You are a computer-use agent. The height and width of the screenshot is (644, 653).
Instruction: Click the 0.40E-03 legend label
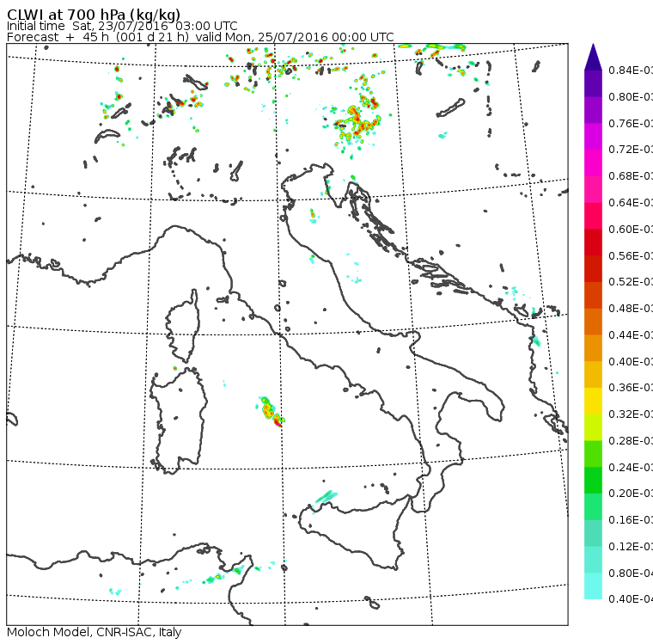tap(631, 361)
